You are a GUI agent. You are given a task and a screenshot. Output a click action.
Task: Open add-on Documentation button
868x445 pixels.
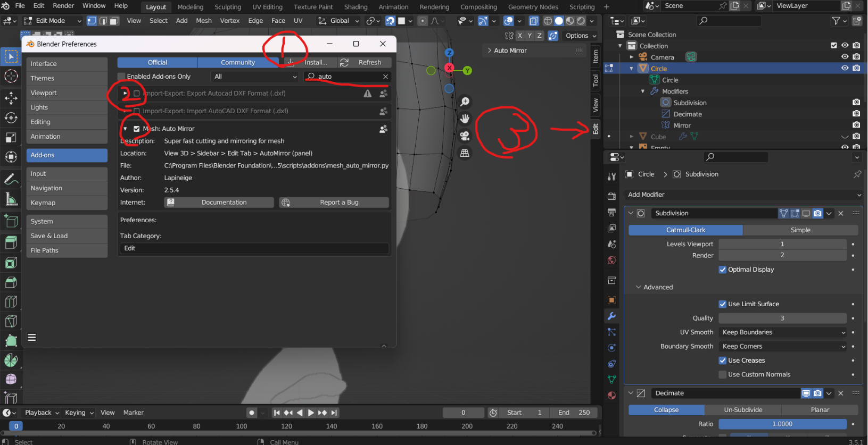[x=219, y=203]
